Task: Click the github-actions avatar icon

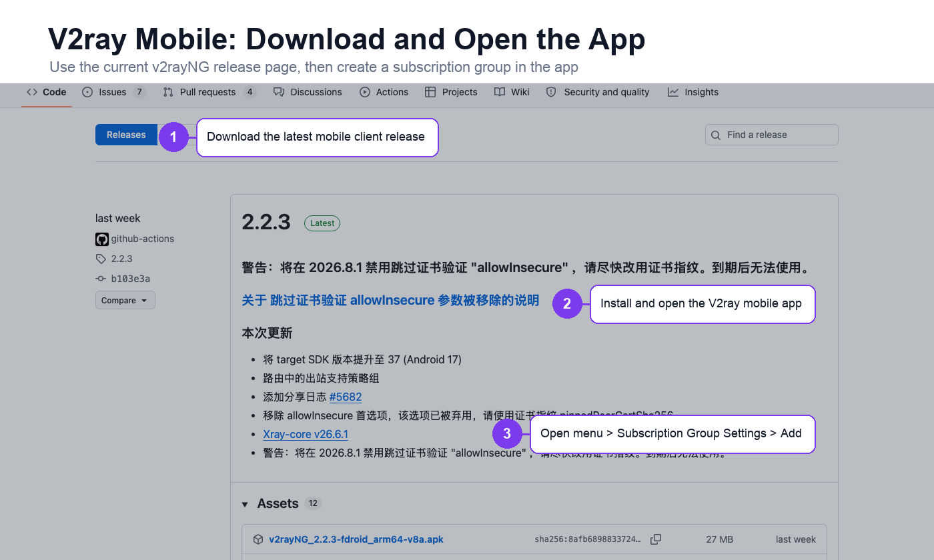Action: (101, 239)
